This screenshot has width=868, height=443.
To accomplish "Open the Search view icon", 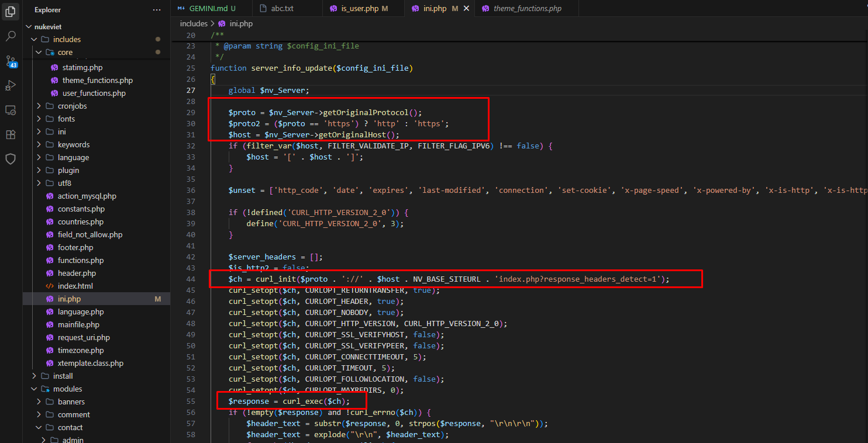I will pos(11,36).
